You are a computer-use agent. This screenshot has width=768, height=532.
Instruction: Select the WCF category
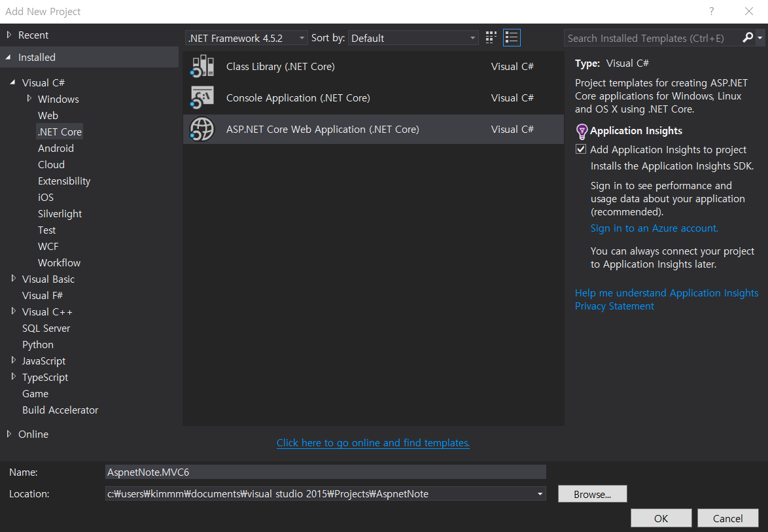[48, 247]
